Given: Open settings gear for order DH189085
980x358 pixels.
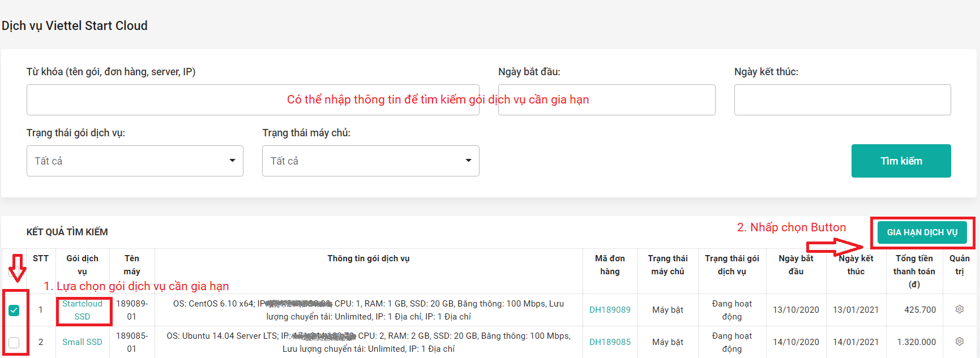Looking at the screenshot, I should pos(959,342).
